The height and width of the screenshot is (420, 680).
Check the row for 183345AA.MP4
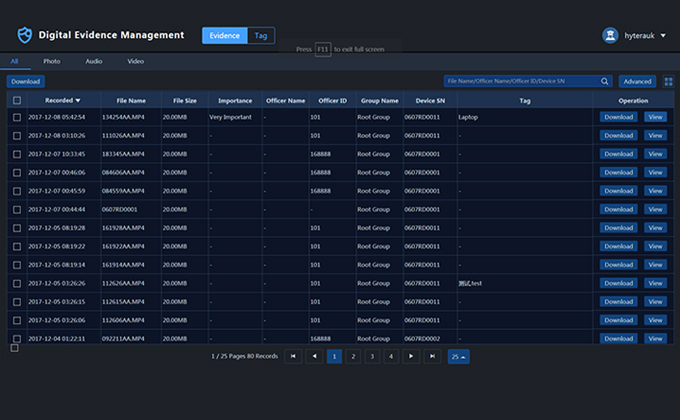[x=17, y=154]
